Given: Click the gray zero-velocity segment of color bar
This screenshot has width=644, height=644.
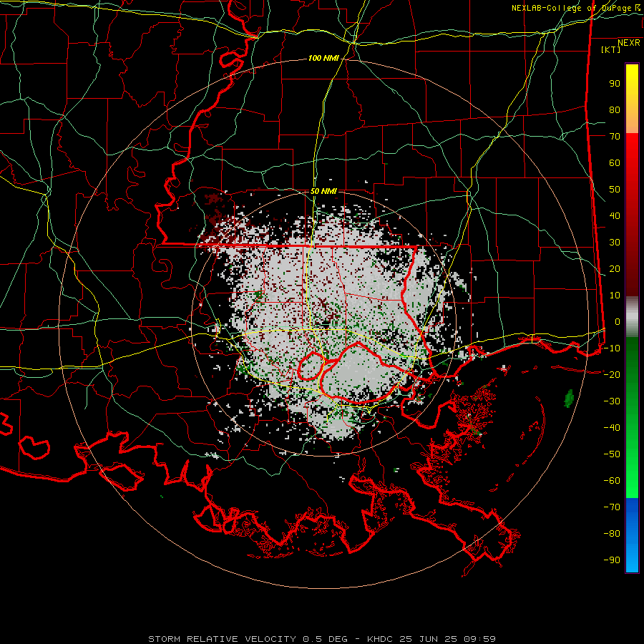Looking at the screenshot, I should click(632, 317).
